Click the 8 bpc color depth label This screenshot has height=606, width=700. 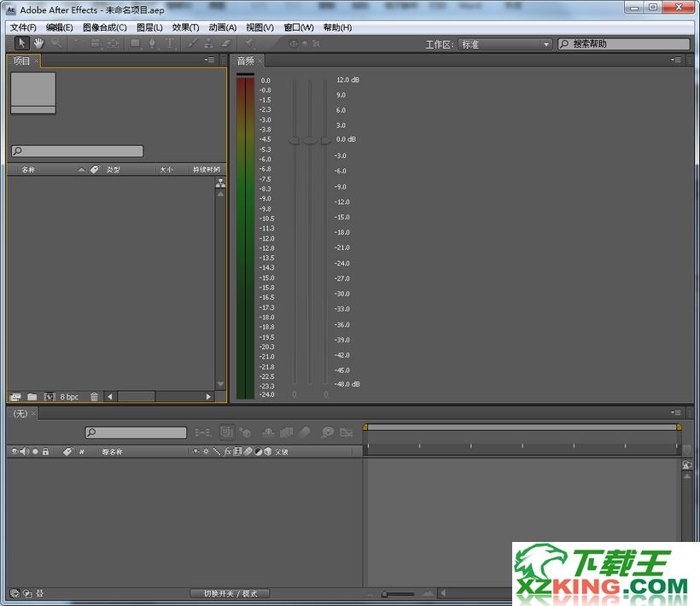click(69, 397)
